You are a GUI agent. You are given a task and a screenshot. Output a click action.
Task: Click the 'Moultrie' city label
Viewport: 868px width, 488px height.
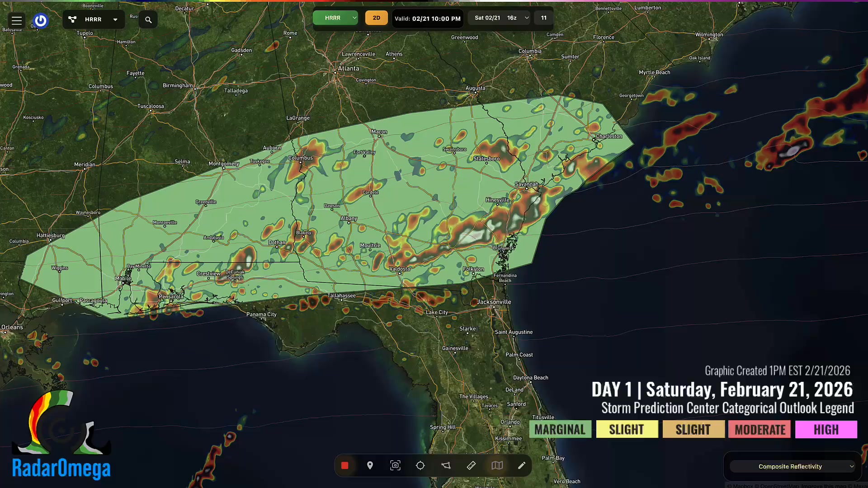[370, 245]
